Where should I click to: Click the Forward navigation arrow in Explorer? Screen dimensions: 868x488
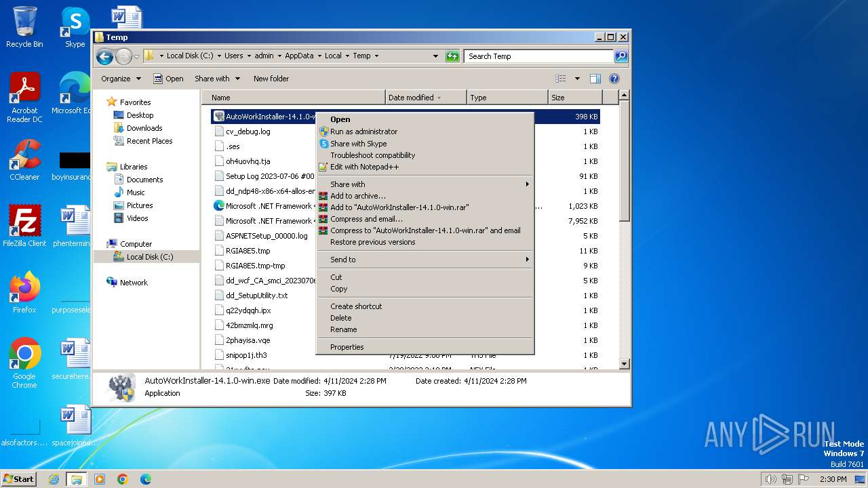click(123, 56)
